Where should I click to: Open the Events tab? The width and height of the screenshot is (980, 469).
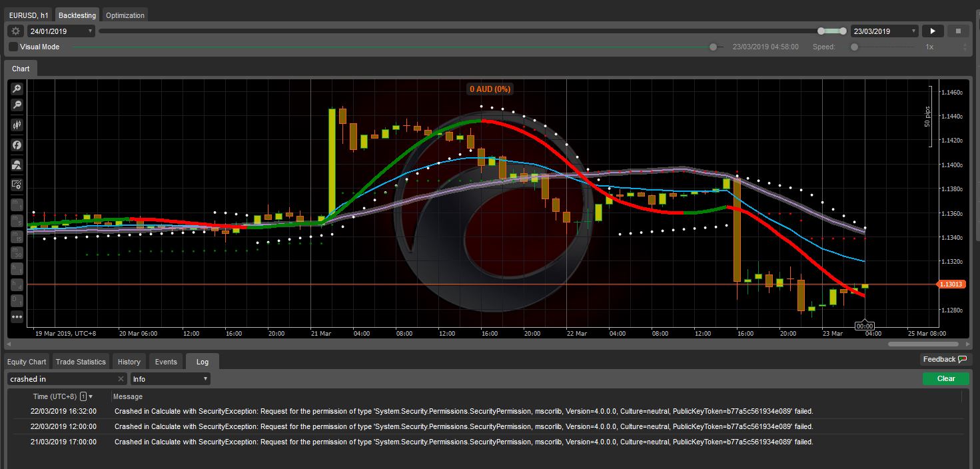166,362
